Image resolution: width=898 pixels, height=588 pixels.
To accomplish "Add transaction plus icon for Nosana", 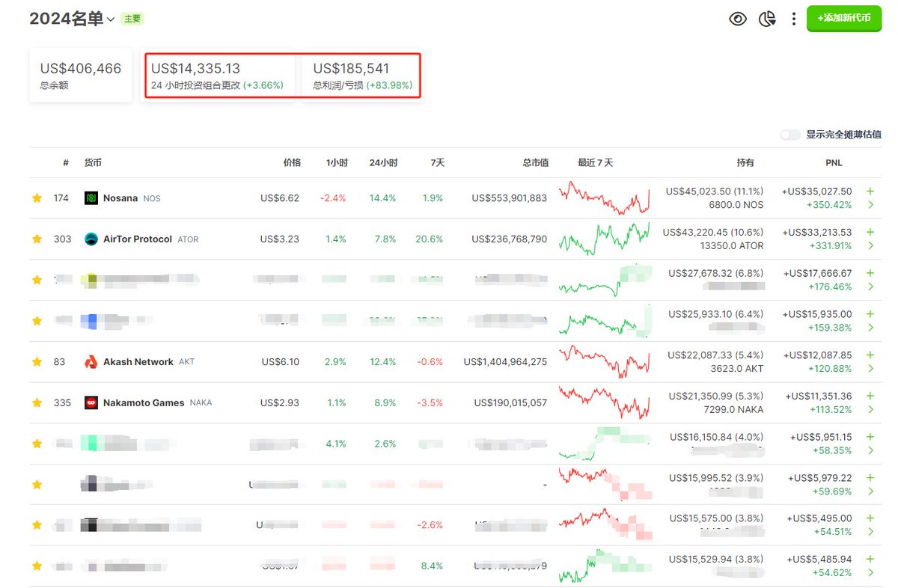I will 870,192.
